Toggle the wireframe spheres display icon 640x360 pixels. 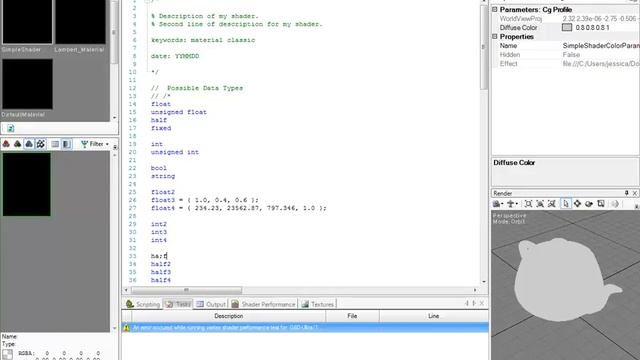click(x=40, y=144)
